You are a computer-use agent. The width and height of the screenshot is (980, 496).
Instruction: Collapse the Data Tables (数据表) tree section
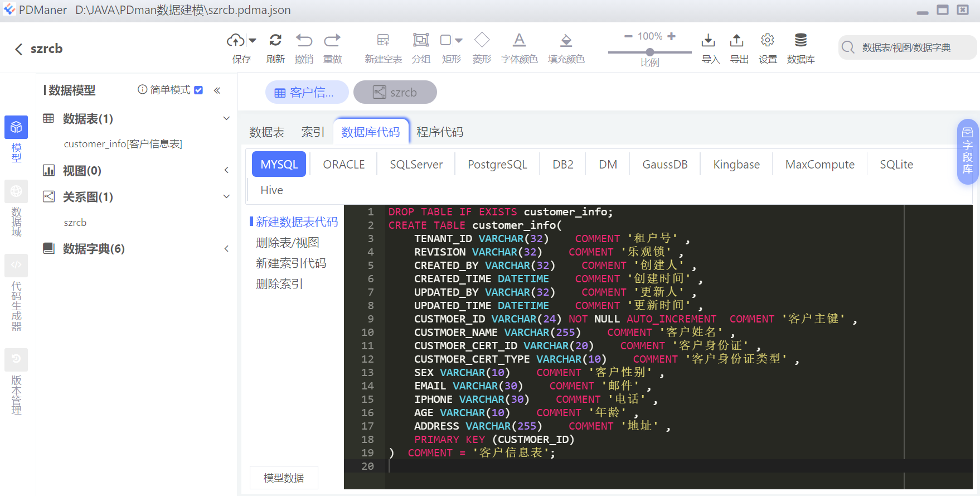click(226, 118)
